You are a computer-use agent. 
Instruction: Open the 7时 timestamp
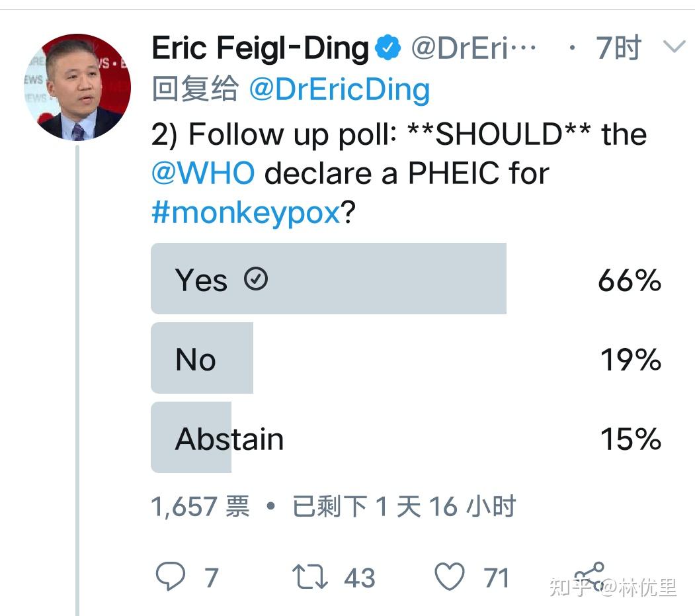coord(618,48)
